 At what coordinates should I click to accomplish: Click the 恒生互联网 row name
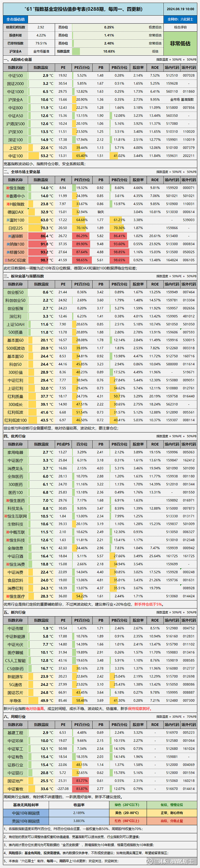click(x=15, y=516)
